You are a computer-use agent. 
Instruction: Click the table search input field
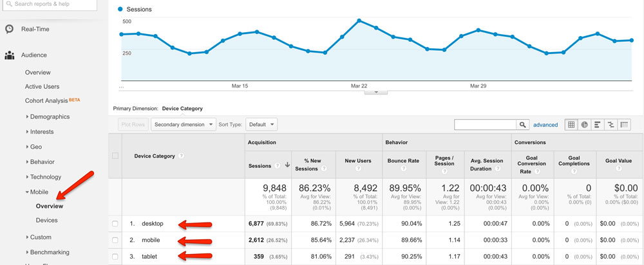485,125
